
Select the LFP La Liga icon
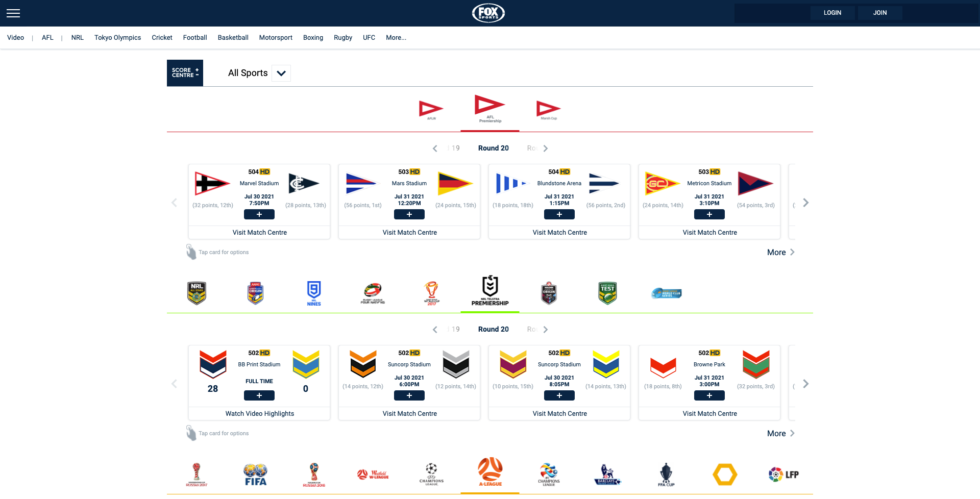[x=783, y=475]
